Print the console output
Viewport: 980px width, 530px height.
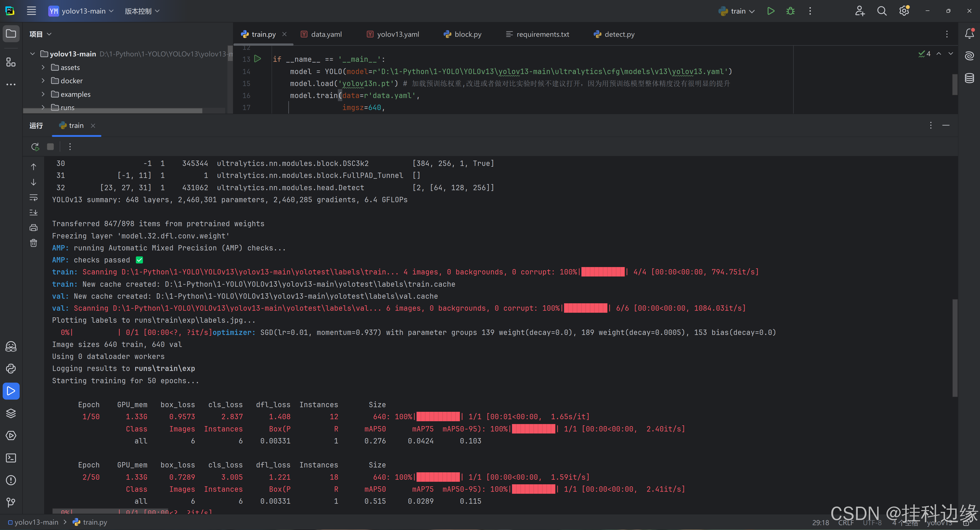click(x=33, y=227)
